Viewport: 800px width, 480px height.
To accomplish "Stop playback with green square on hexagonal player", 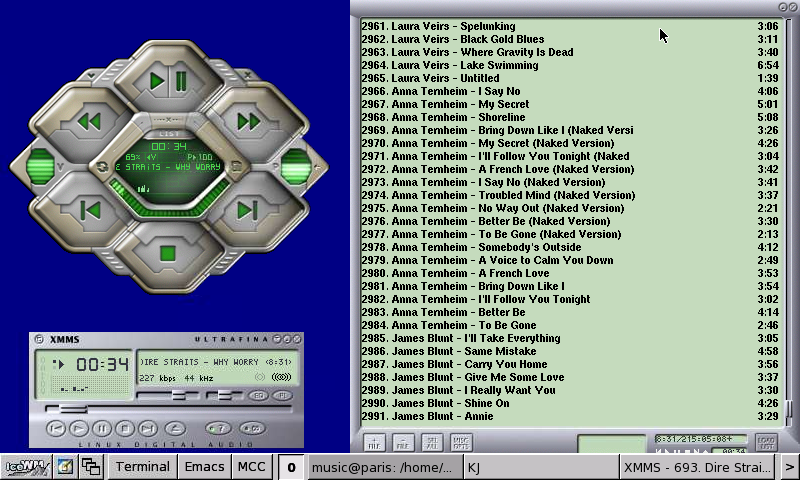I will pos(168,254).
